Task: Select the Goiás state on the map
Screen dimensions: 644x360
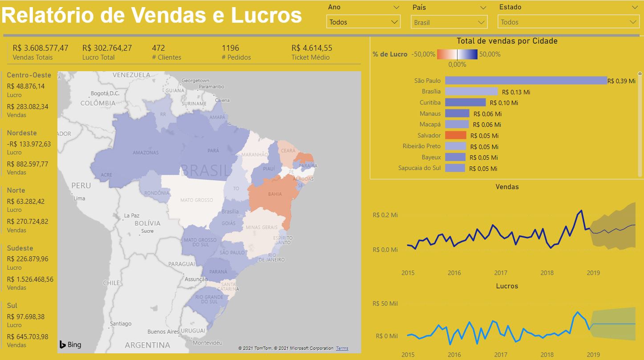Action: 228,224
